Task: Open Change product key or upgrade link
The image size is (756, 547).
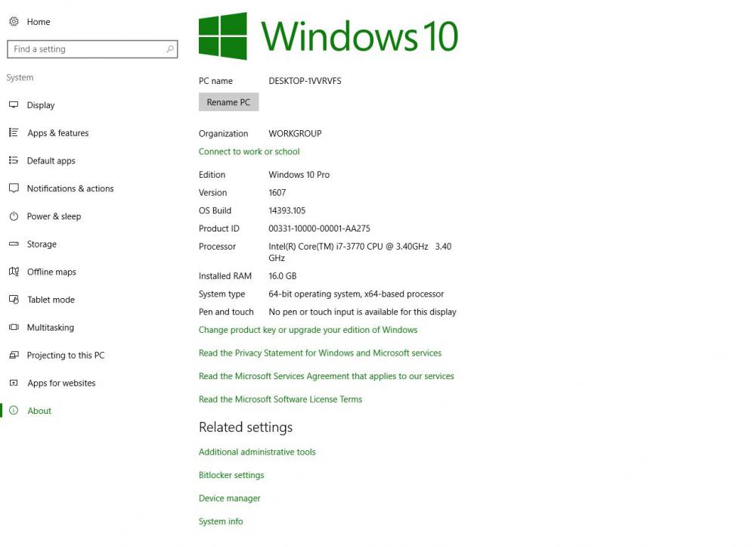Action: coord(308,330)
